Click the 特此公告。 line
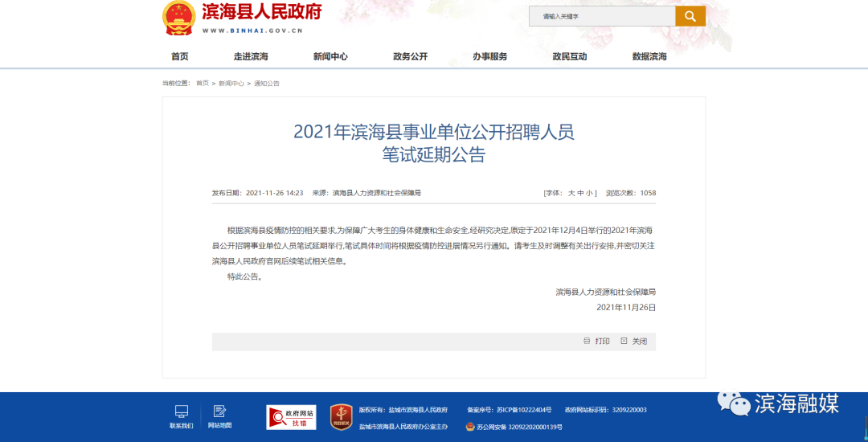The width and height of the screenshot is (868, 442). tap(244, 277)
